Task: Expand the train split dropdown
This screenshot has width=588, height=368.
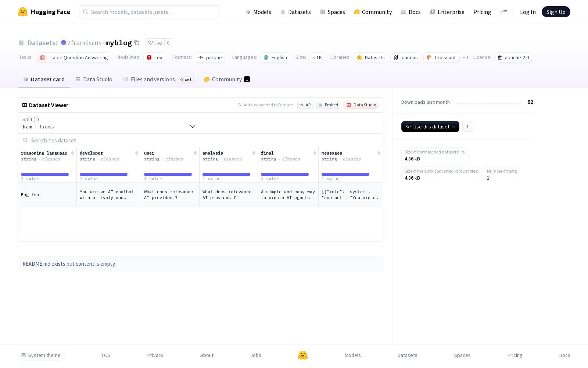Action: (109, 123)
